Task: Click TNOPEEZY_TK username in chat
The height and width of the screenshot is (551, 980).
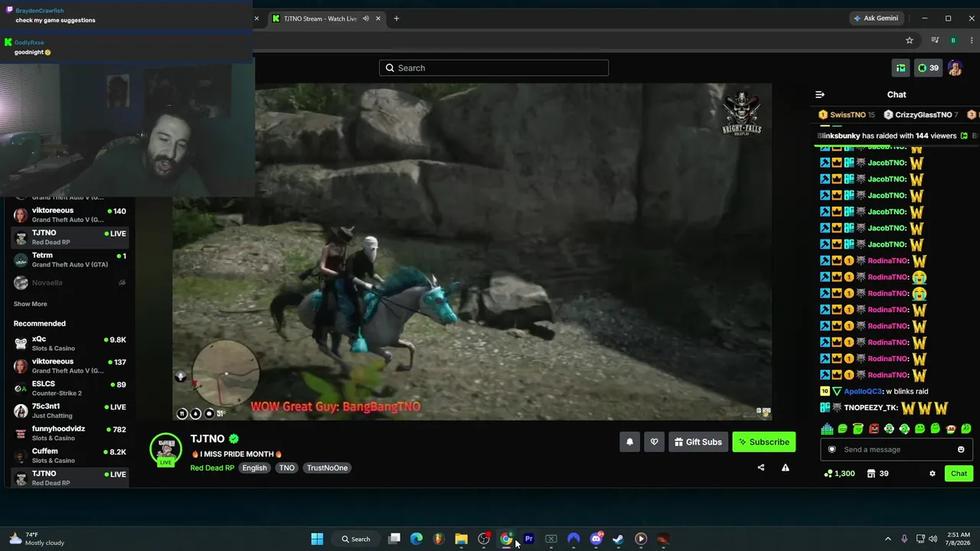Action: point(871,408)
